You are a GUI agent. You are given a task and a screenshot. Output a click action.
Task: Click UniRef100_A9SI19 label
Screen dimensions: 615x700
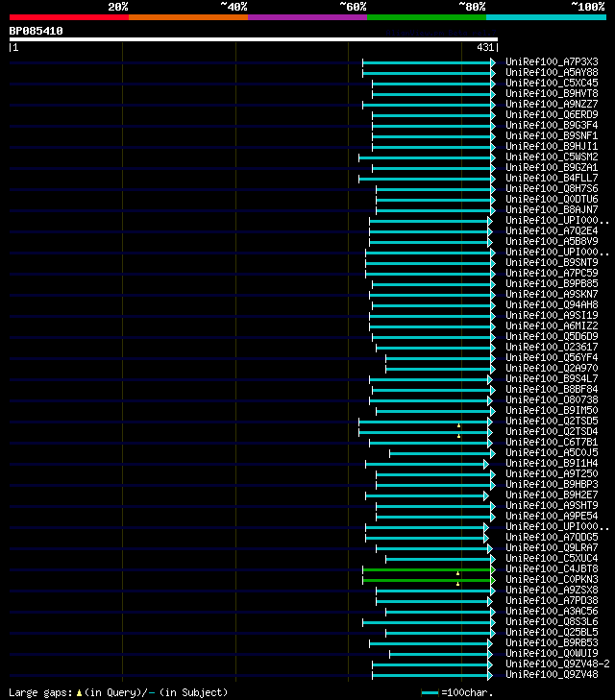click(x=552, y=316)
